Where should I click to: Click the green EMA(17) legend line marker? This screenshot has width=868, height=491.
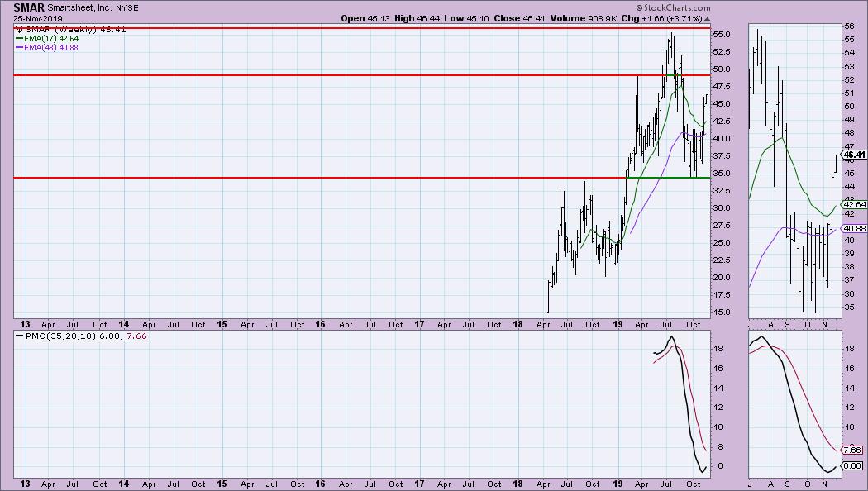[20, 37]
